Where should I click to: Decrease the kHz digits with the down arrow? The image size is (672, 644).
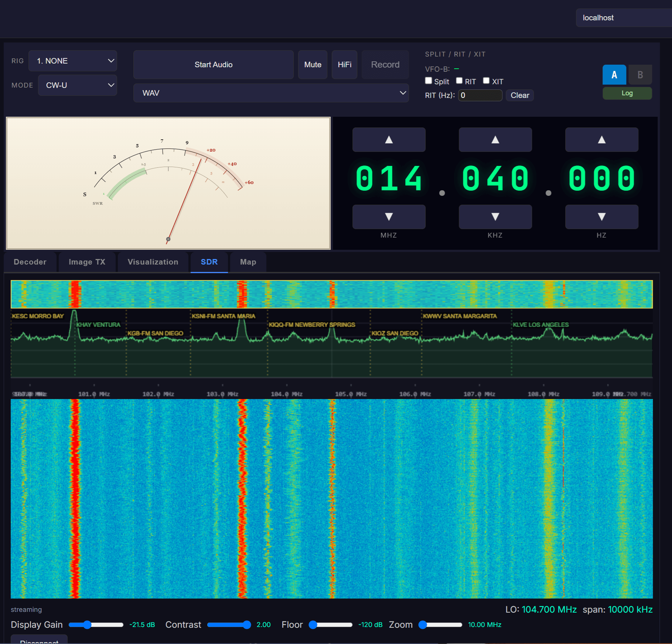pos(495,217)
